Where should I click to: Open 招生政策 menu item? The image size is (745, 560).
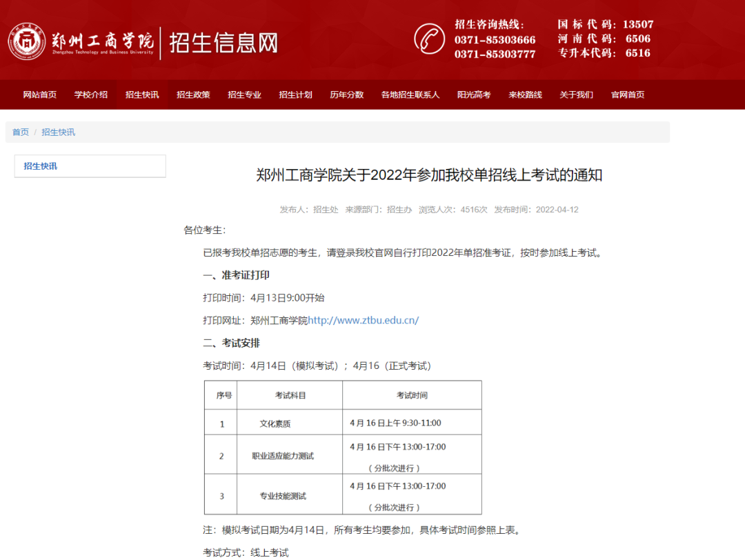coord(193,94)
